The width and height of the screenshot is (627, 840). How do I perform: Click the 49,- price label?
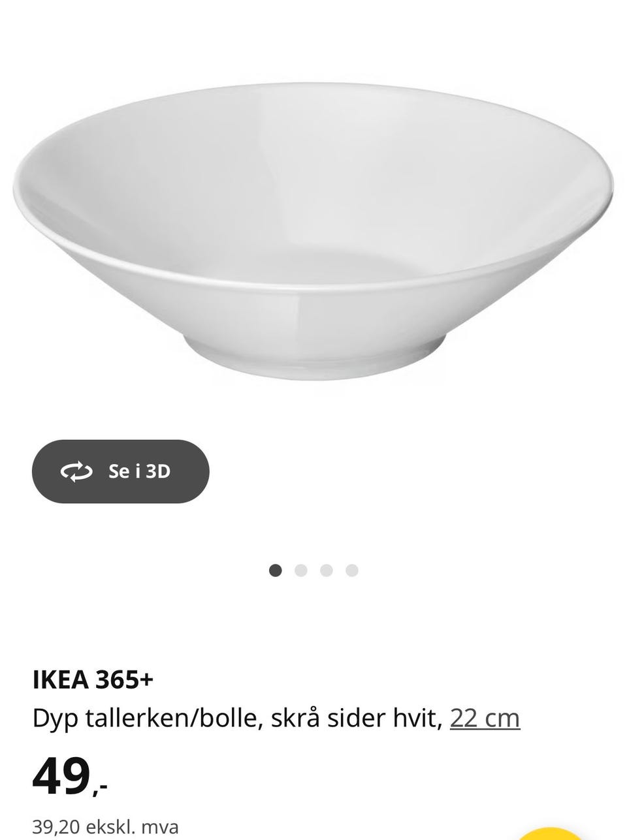click(x=70, y=777)
